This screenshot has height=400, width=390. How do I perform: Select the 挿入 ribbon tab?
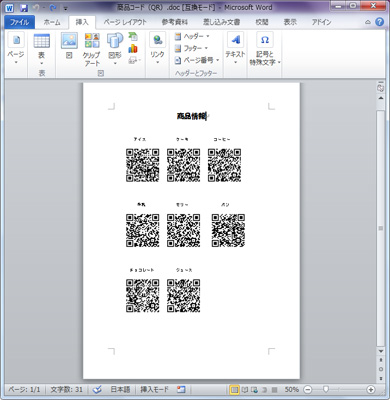pyautogui.click(x=82, y=22)
